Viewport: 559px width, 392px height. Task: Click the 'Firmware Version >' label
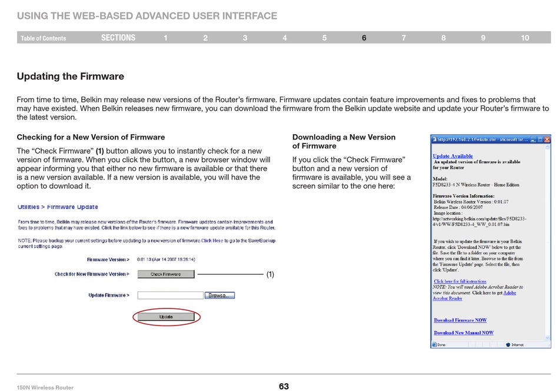[108, 260]
